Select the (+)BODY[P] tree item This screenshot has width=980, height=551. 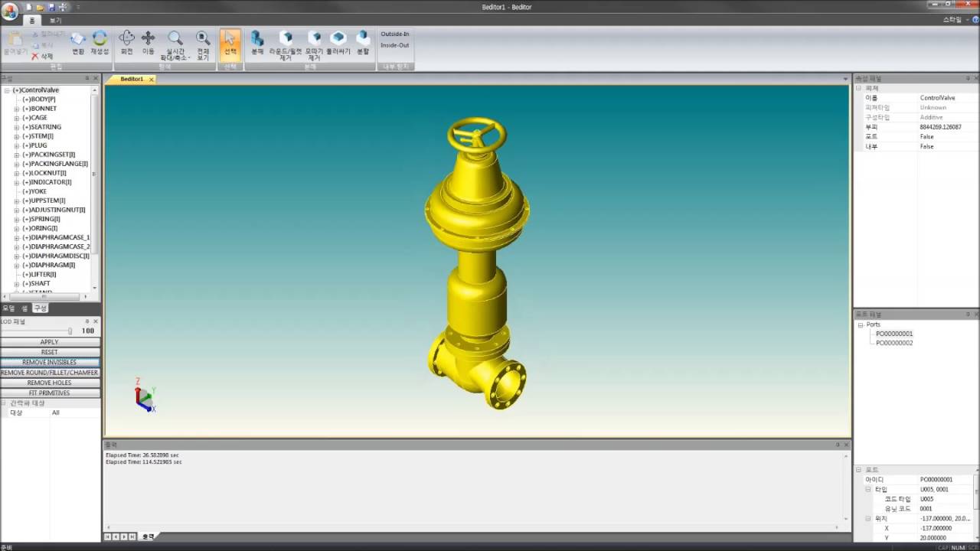[x=39, y=99]
